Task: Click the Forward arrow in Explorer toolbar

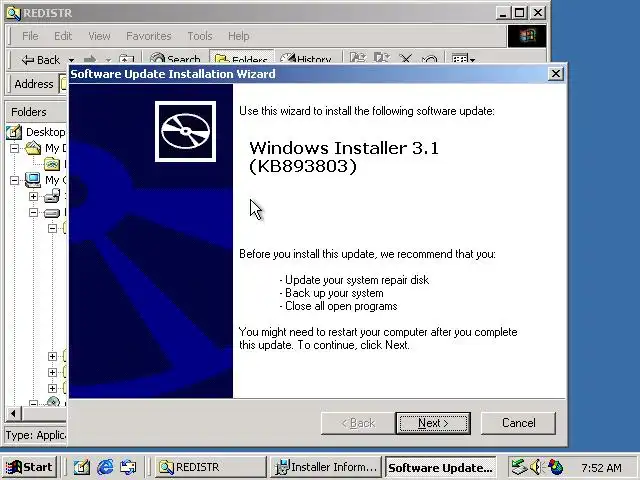Action: [x=89, y=60]
